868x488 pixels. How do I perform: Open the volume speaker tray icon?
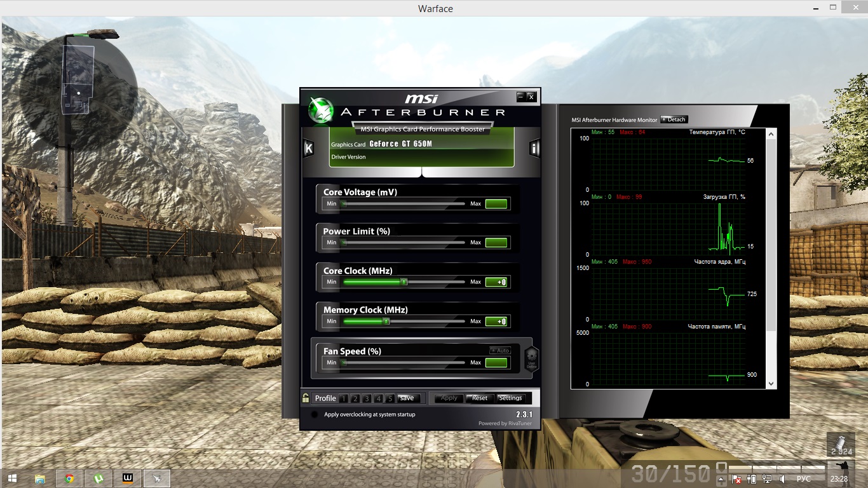[783, 479]
